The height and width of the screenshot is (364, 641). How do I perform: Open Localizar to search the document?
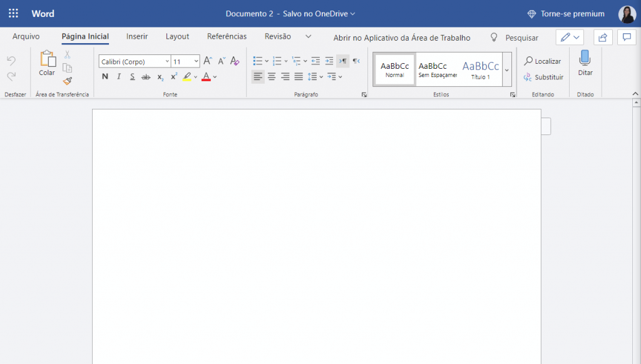(542, 61)
